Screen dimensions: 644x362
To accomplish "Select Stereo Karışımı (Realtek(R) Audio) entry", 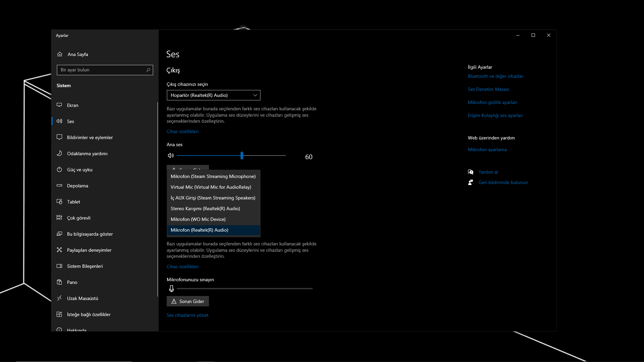I will (x=205, y=208).
